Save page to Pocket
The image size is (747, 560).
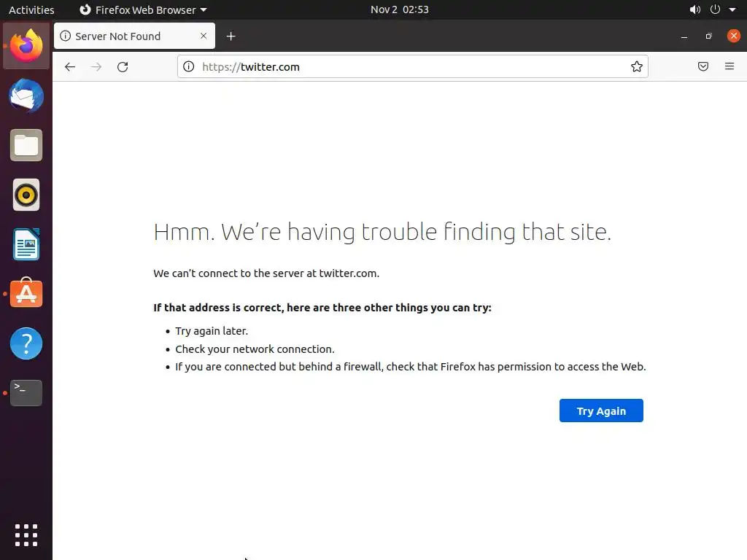[703, 66]
